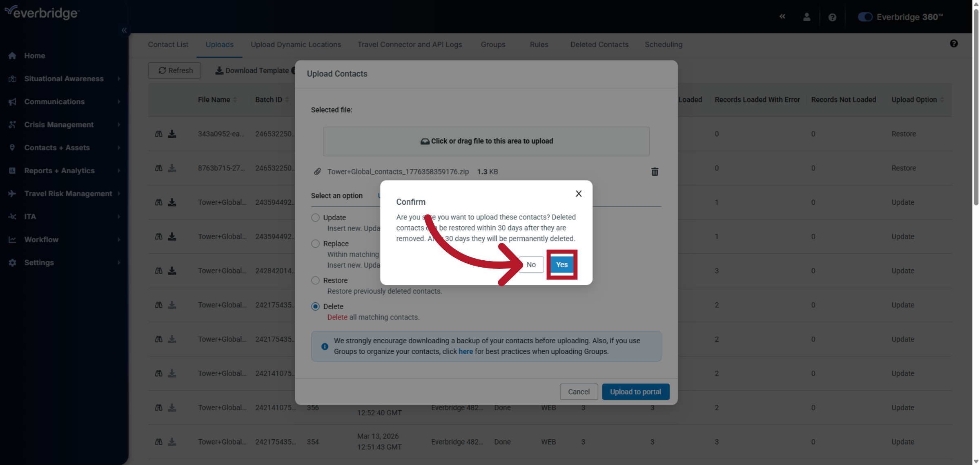Click binoculars view icon for 8763b715-27 row
This screenshot has width=980, height=465.
tap(159, 168)
